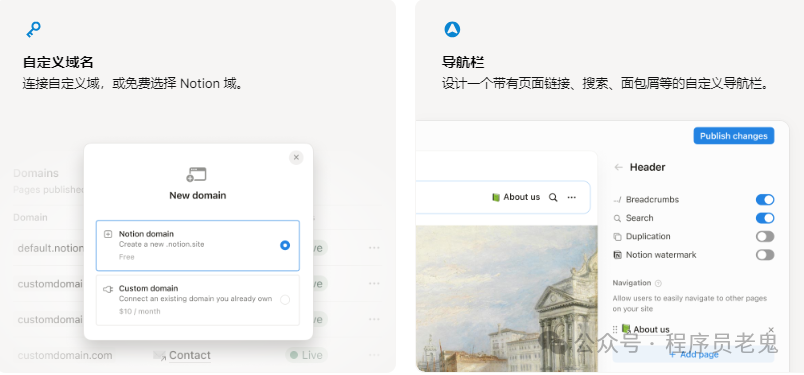Click the Custom domain plug icon
Image resolution: width=804 pixels, height=375 pixels.
tap(108, 289)
